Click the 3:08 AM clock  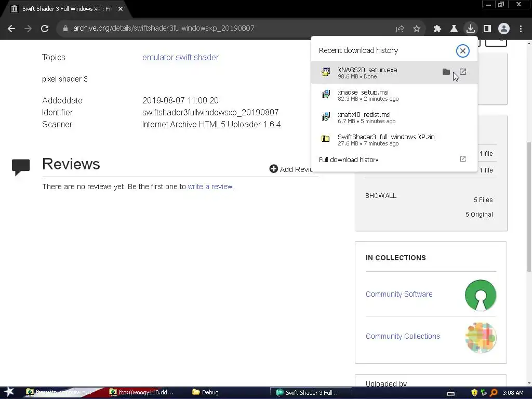513,393
